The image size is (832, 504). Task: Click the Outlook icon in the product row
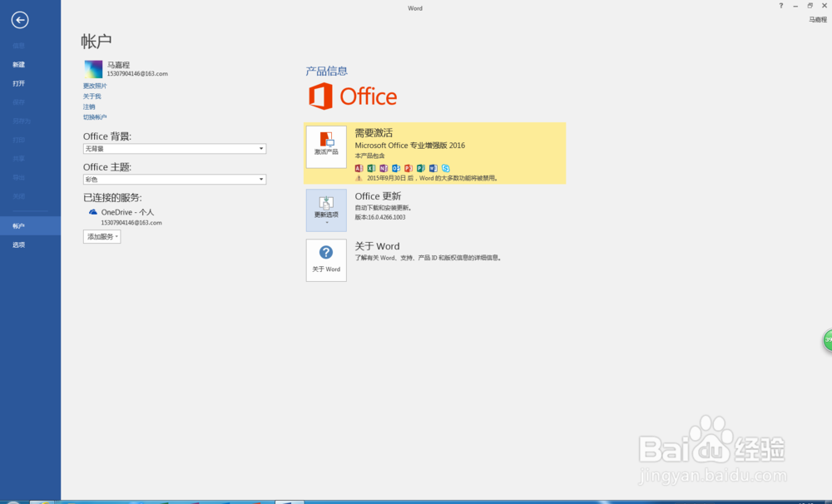click(397, 168)
